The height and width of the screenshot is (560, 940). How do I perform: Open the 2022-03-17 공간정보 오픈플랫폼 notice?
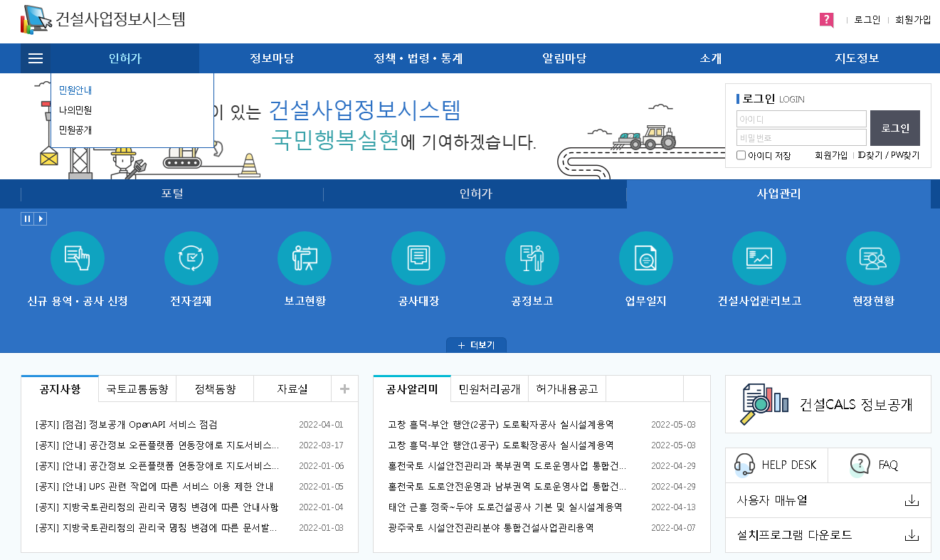(157, 445)
